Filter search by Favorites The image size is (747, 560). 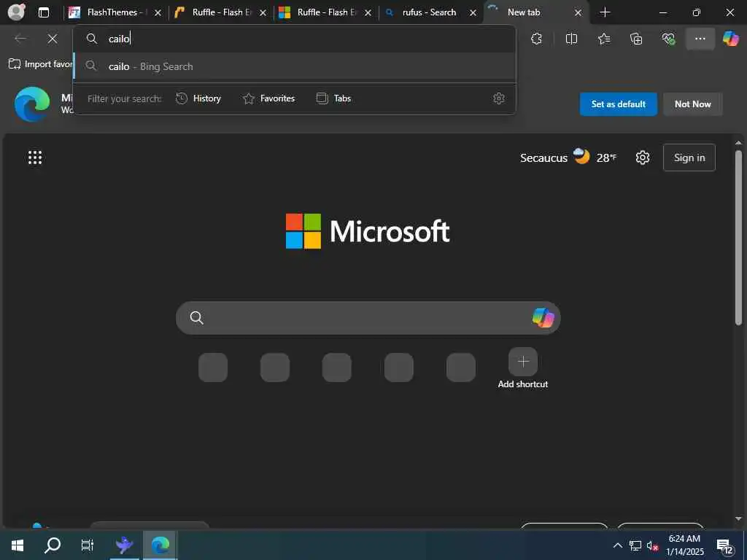pos(268,98)
